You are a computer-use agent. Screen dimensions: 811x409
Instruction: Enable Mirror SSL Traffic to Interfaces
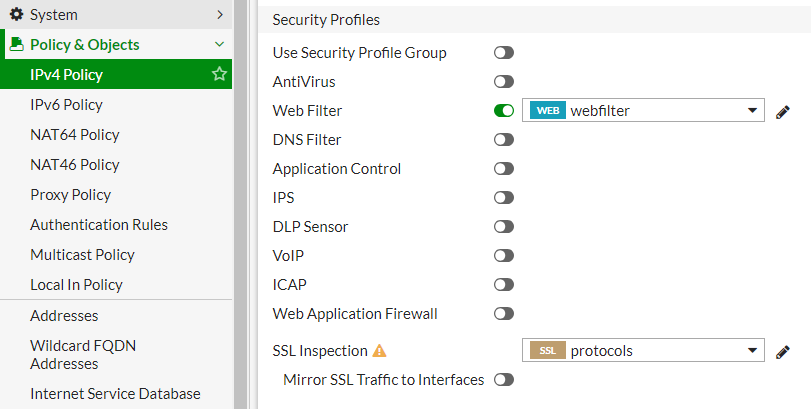(x=503, y=380)
